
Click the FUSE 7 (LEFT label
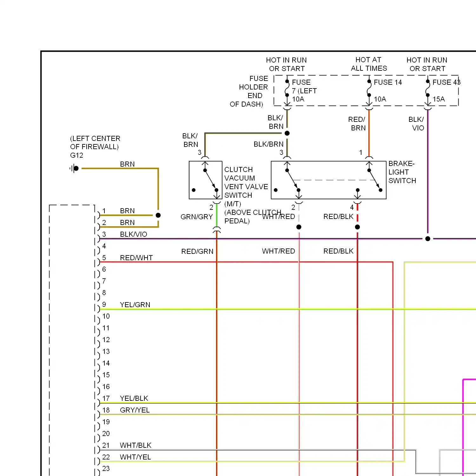304,86
